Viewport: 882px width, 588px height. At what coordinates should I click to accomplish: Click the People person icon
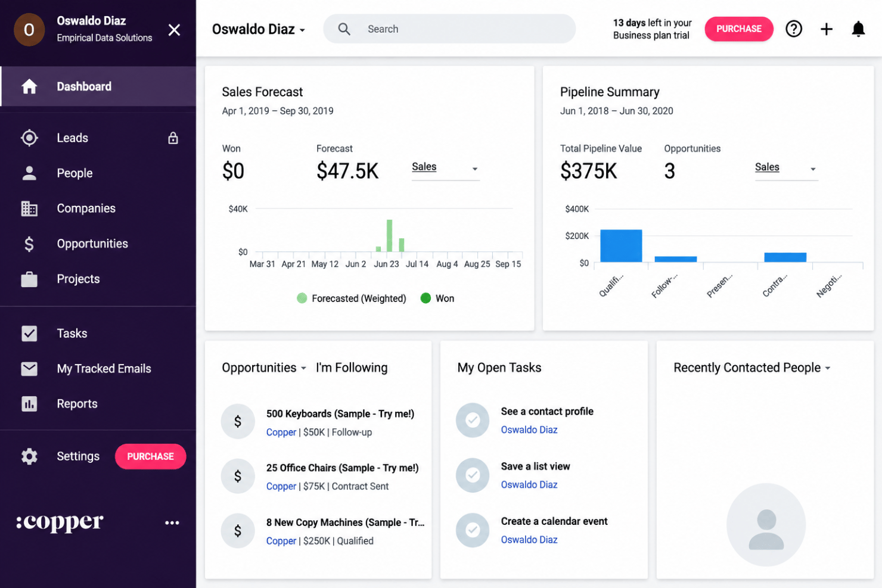coord(29,173)
